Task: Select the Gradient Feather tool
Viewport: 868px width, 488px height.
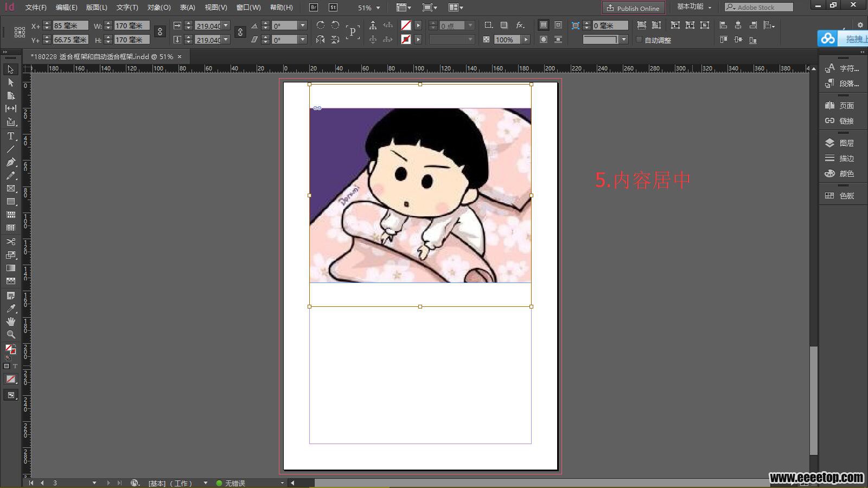Action: point(10,281)
